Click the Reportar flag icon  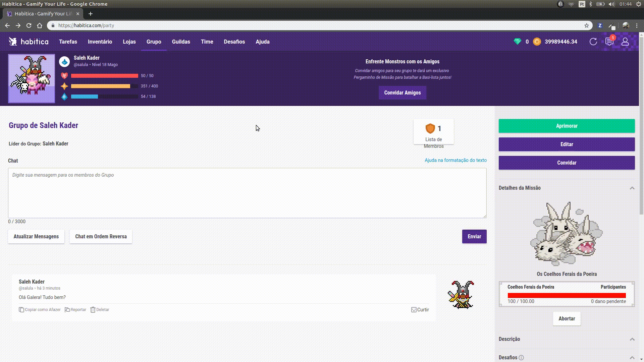[x=67, y=310]
